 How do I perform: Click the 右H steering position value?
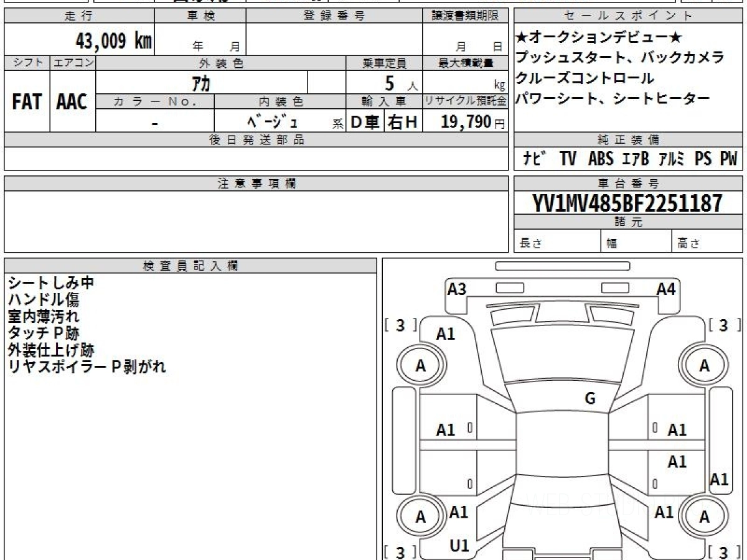click(x=403, y=122)
